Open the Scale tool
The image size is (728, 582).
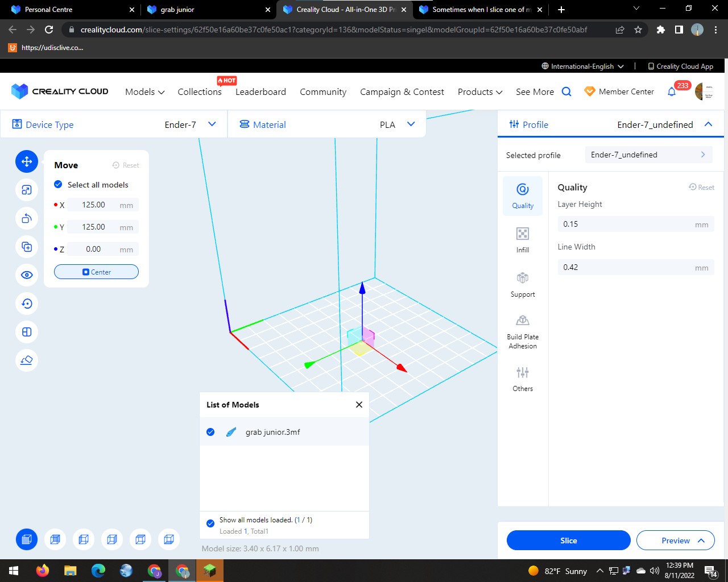26,190
